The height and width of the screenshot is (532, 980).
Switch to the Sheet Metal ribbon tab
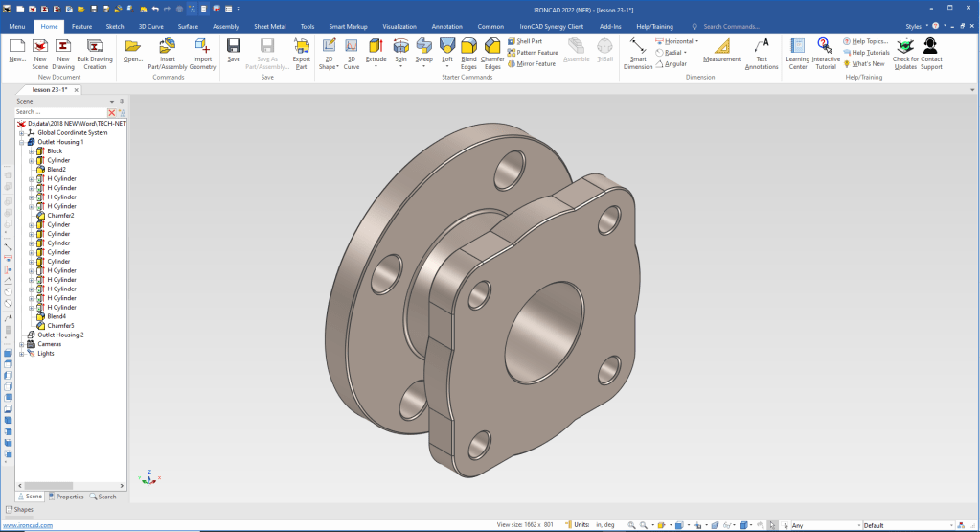[269, 27]
